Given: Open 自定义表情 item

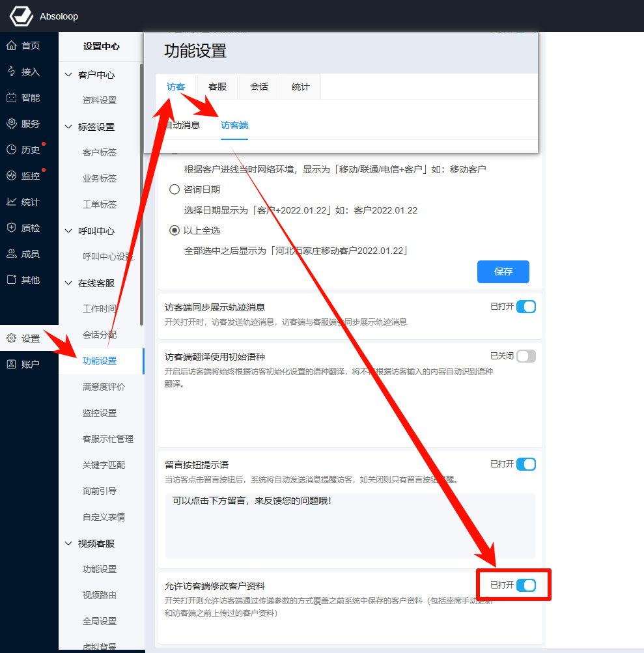Looking at the screenshot, I should (x=104, y=517).
